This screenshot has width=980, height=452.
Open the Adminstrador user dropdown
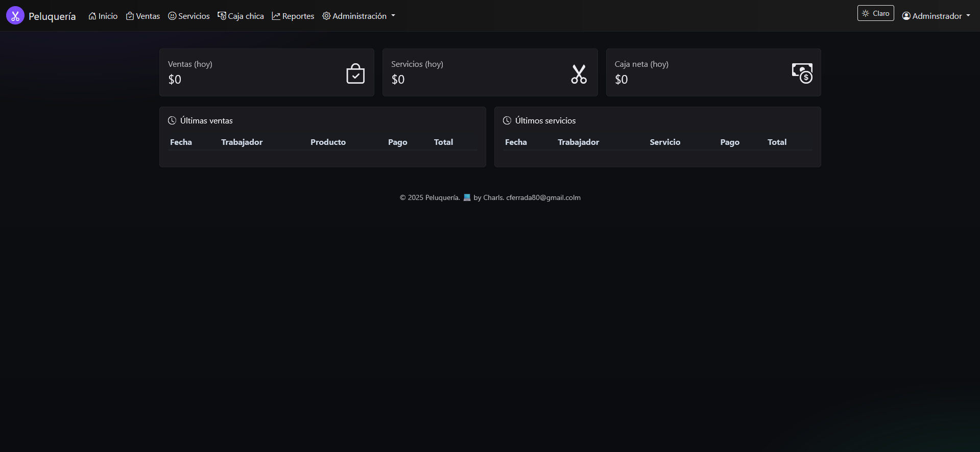pos(937,16)
